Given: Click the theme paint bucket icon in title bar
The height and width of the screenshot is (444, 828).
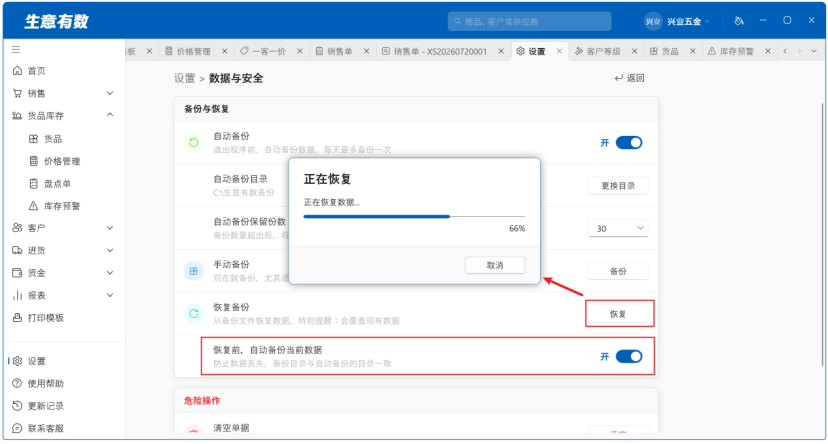Looking at the screenshot, I should 739,21.
